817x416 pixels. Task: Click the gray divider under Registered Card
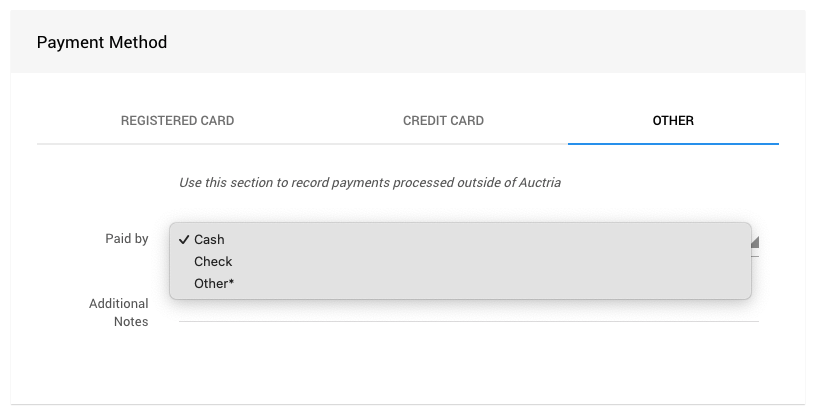tap(177, 144)
